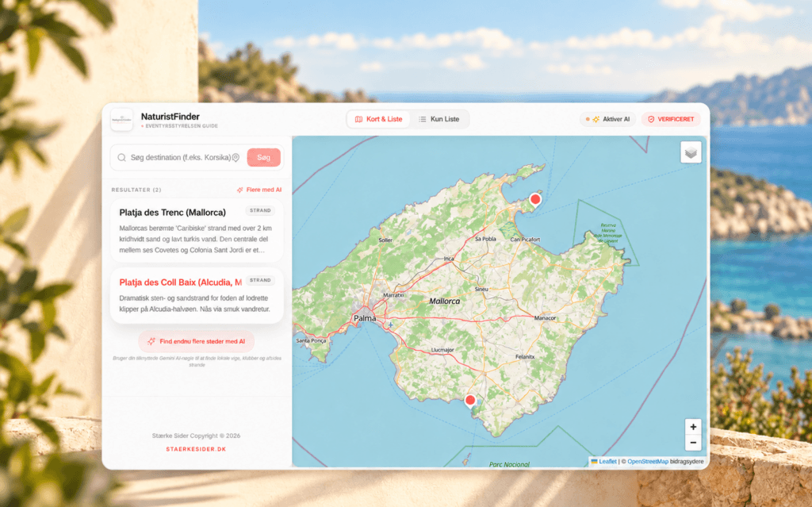Image resolution: width=812 pixels, height=507 pixels.
Task: Open the Platja des Trenc (Mallorca) card
Action: [x=197, y=230]
